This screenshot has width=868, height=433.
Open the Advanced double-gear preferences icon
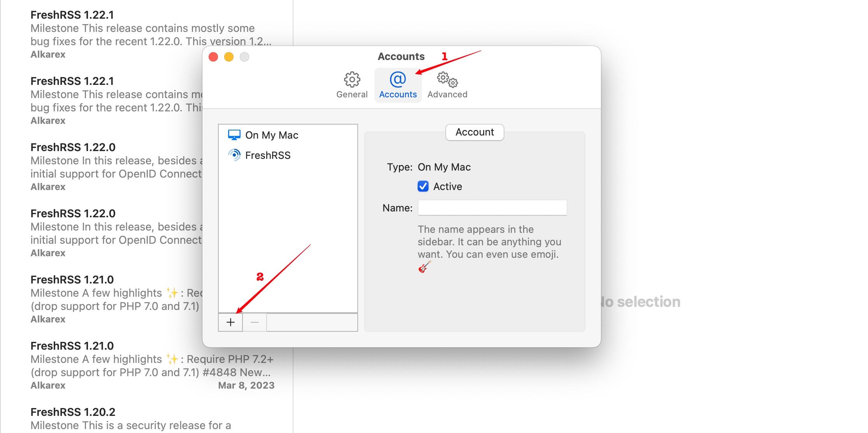pyautogui.click(x=447, y=80)
